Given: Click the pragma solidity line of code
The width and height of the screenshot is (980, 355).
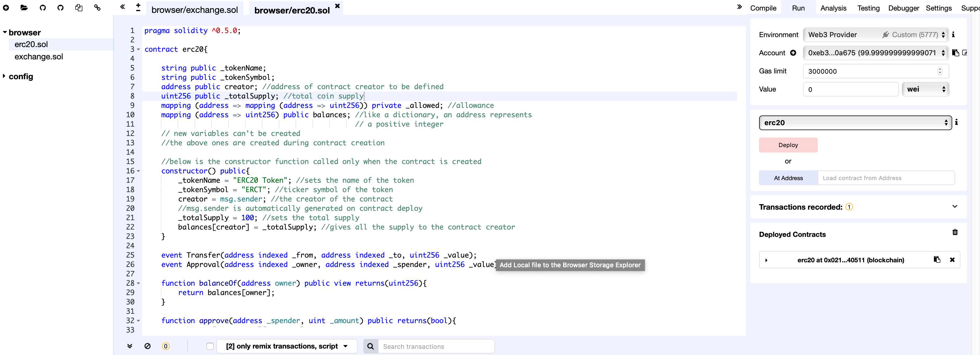Looking at the screenshot, I should 192,31.
